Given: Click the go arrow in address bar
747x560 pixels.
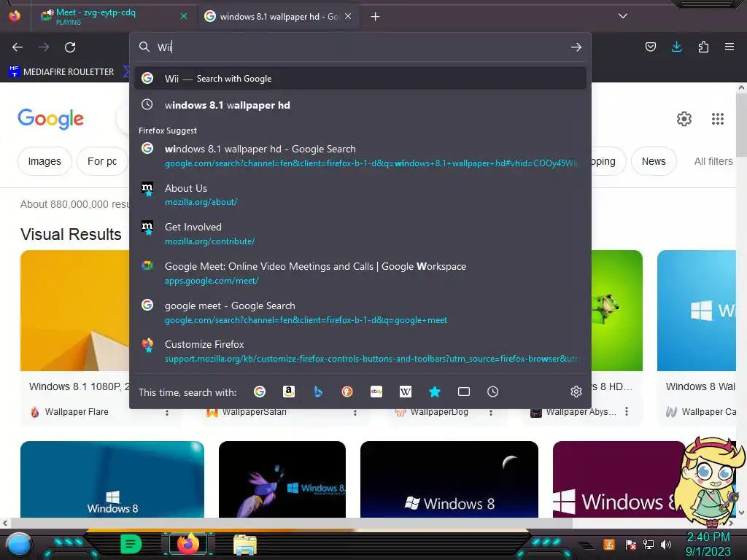Looking at the screenshot, I should click(x=576, y=47).
